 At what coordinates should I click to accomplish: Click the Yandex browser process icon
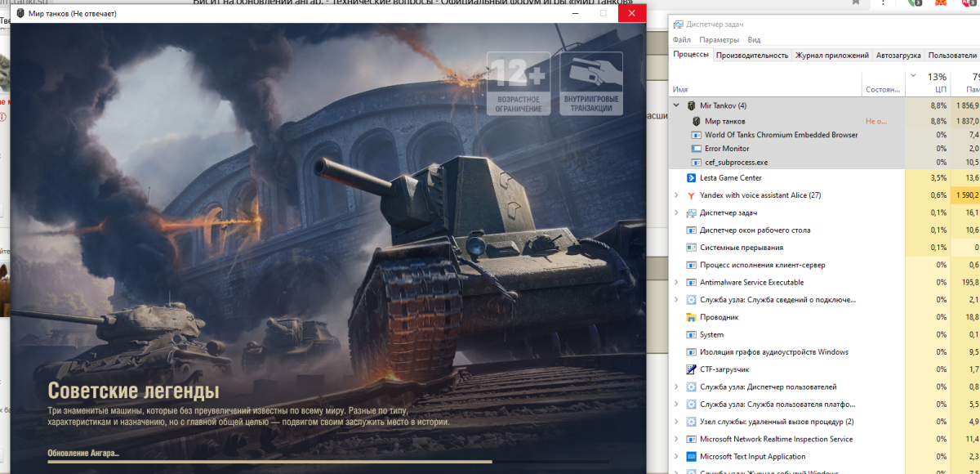[690, 195]
